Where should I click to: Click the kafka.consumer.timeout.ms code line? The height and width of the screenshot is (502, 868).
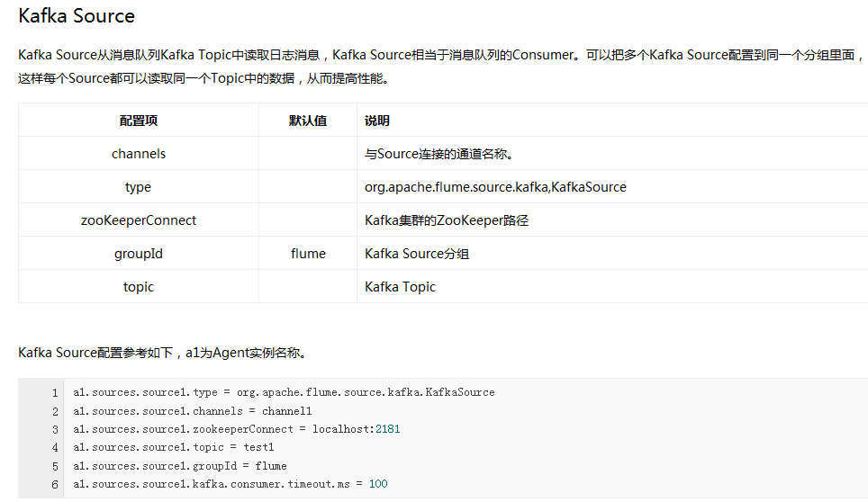click(231, 485)
